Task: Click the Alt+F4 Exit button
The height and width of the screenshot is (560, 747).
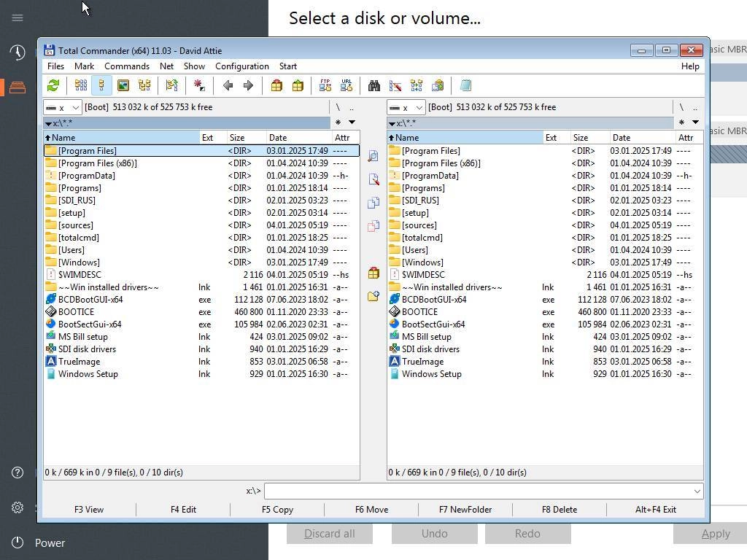Action: pos(656,510)
